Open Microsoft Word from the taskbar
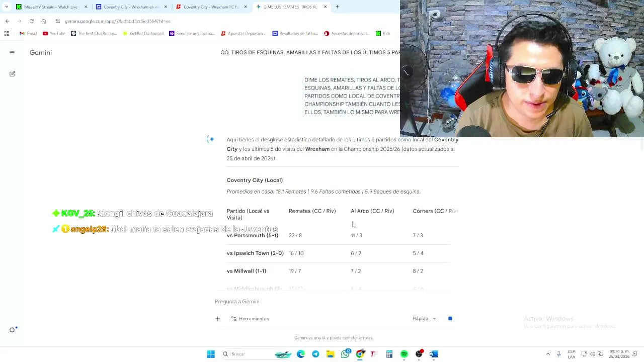Image resolution: width=644 pixels, height=362 pixels. click(x=434, y=354)
